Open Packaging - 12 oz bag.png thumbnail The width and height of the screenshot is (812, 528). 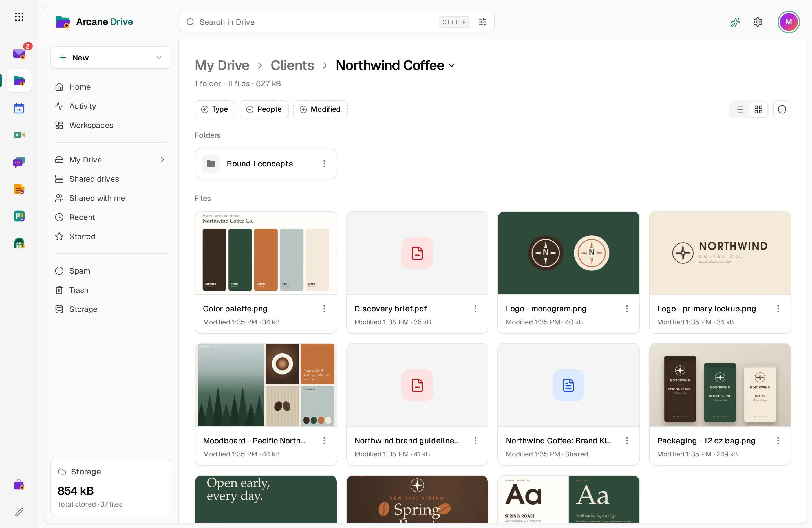tap(720, 385)
